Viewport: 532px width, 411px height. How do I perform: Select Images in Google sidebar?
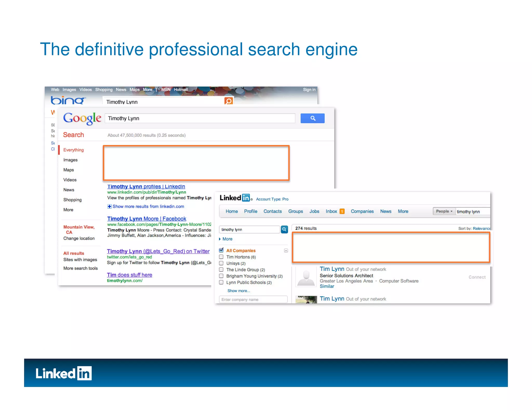pos(70,160)
